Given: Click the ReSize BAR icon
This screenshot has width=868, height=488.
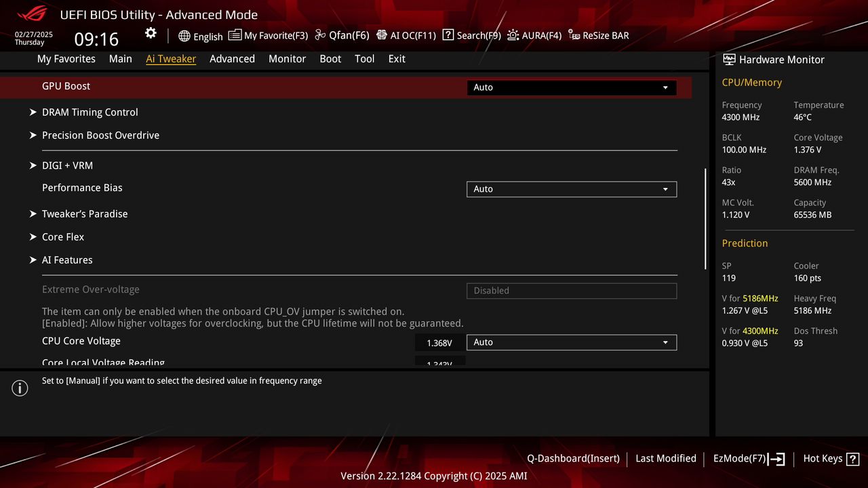Looking at the screenshot, I should tap(574, 35).
